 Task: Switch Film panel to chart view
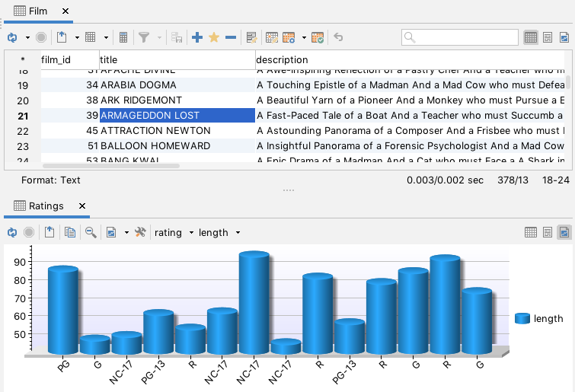tap(564, 37)
